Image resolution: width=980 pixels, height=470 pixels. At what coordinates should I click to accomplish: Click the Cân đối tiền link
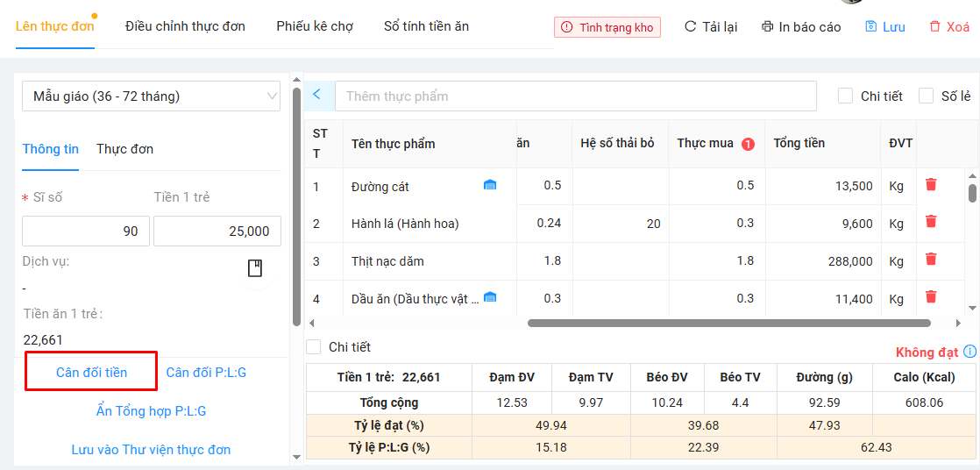[x=91, y=373]
